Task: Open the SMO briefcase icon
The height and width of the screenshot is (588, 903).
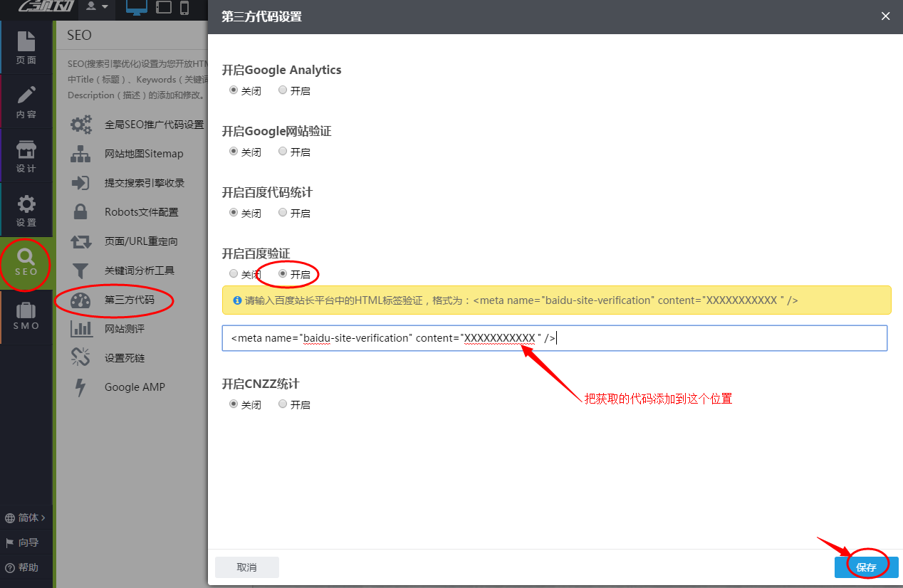Action: 26,317
